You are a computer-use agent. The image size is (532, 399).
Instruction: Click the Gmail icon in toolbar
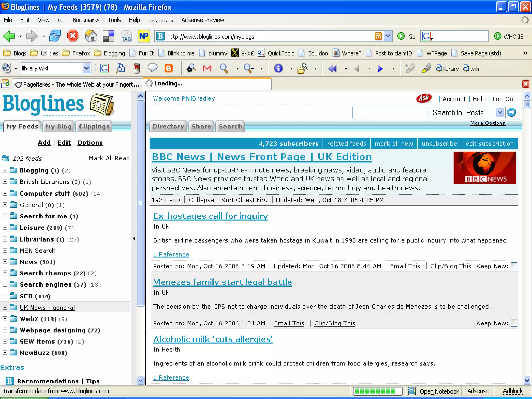click(207, 69)
